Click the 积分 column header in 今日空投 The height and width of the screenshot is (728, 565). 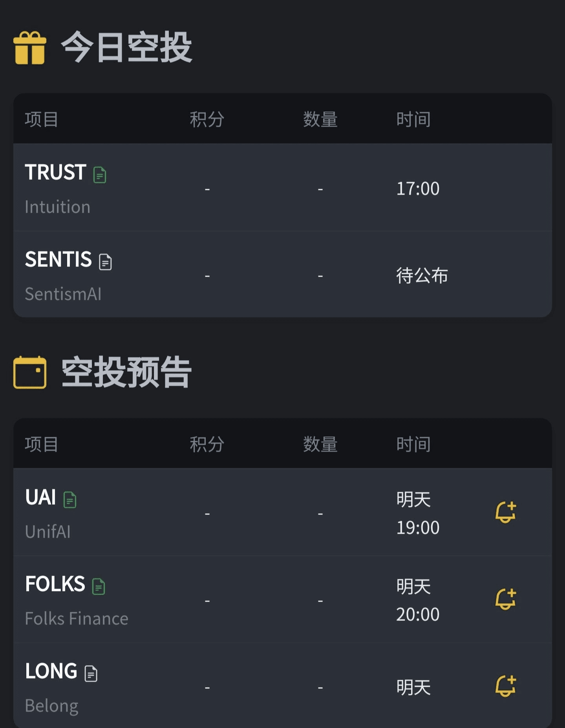tap(207, 119)
